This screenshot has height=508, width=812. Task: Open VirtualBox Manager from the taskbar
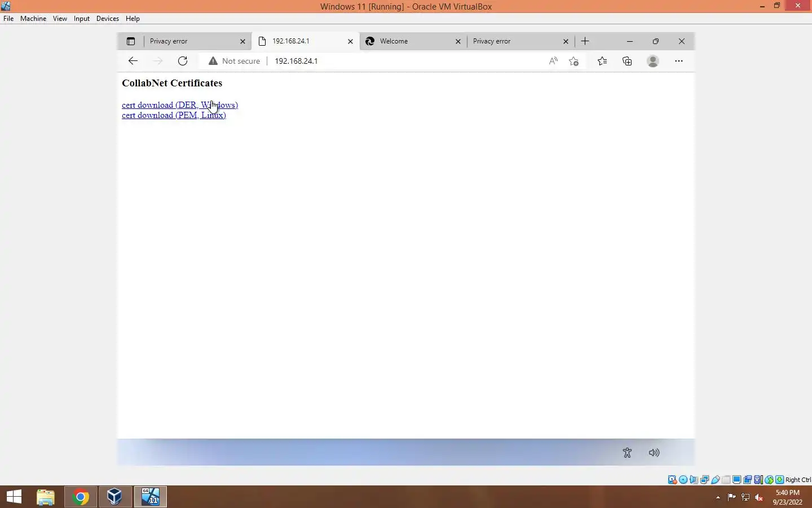tap(115, 497)
